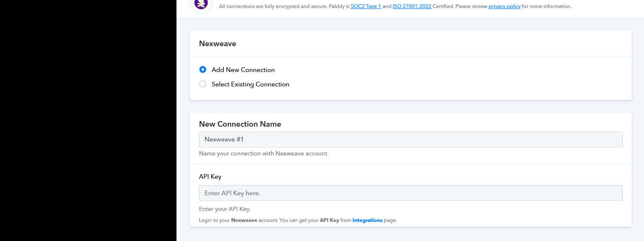The width and height of the screenshot is (644, 241).
Task: Click the New Connection Name heading
Action: pyautogui.click(x=240, y=124)
